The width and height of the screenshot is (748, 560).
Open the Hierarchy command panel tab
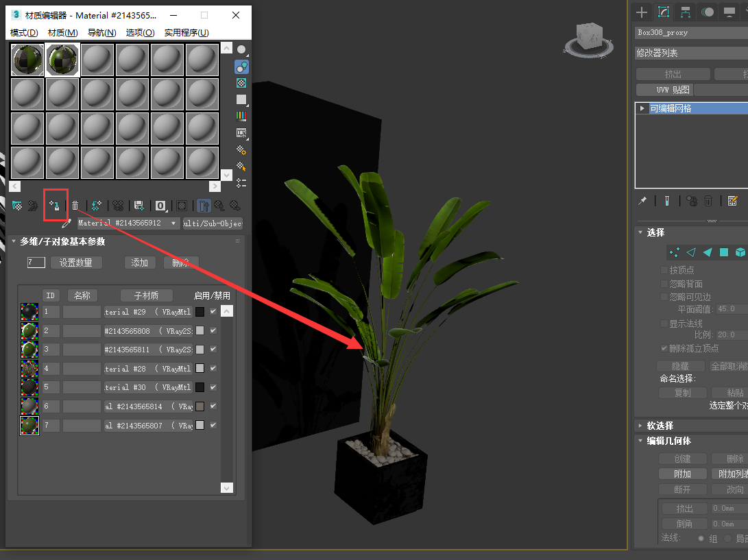click(x=685, y=12)
